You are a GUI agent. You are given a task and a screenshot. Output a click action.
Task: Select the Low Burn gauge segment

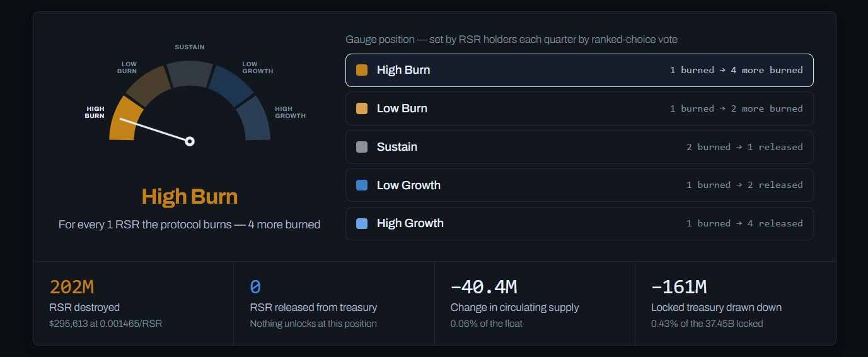[x=148, y=85]
